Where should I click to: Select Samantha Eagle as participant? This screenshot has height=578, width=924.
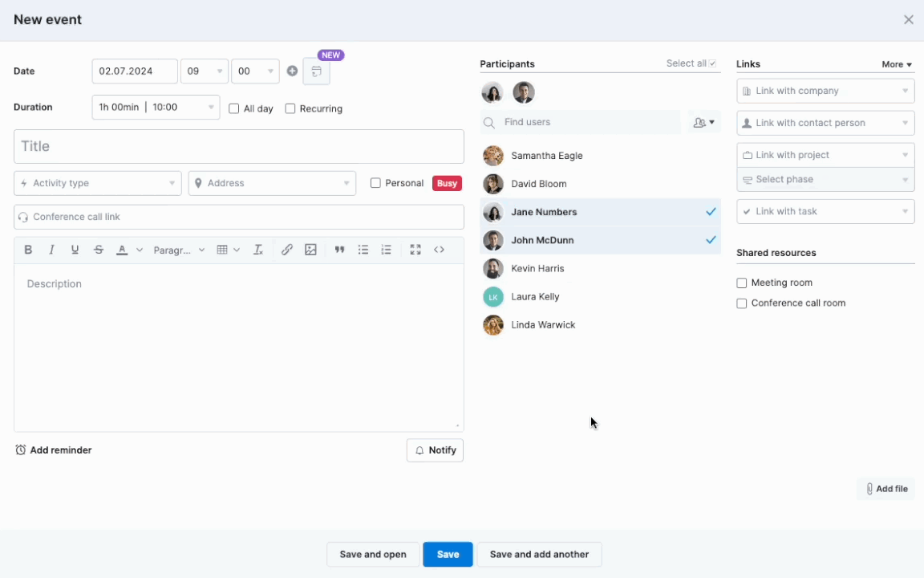(600, 156)
